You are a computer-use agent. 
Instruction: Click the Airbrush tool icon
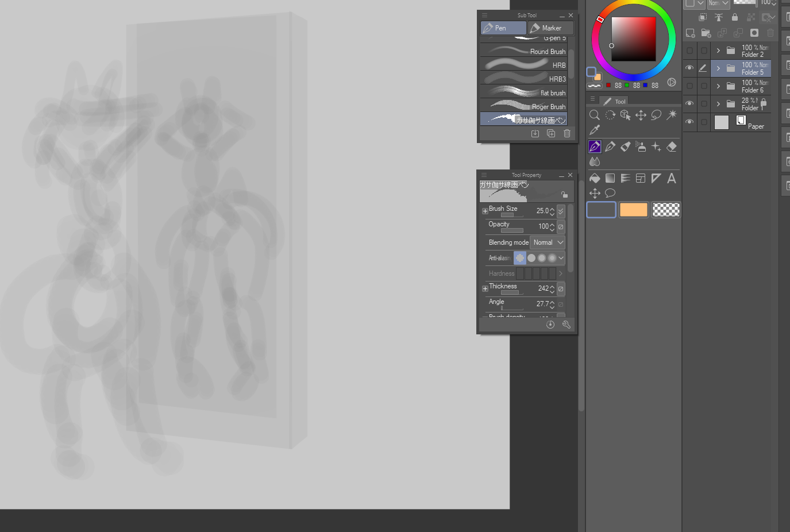point(641,147)
